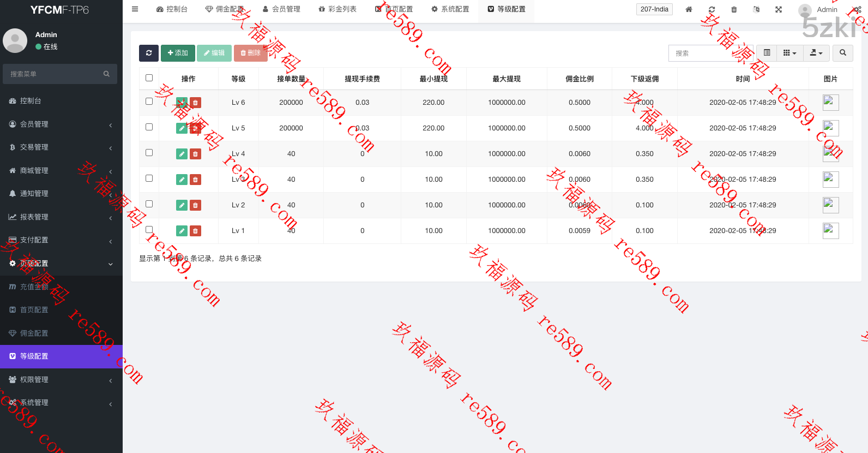
Task: Collapse the 页面配置 sidebar menu
Action: point(61,264)
